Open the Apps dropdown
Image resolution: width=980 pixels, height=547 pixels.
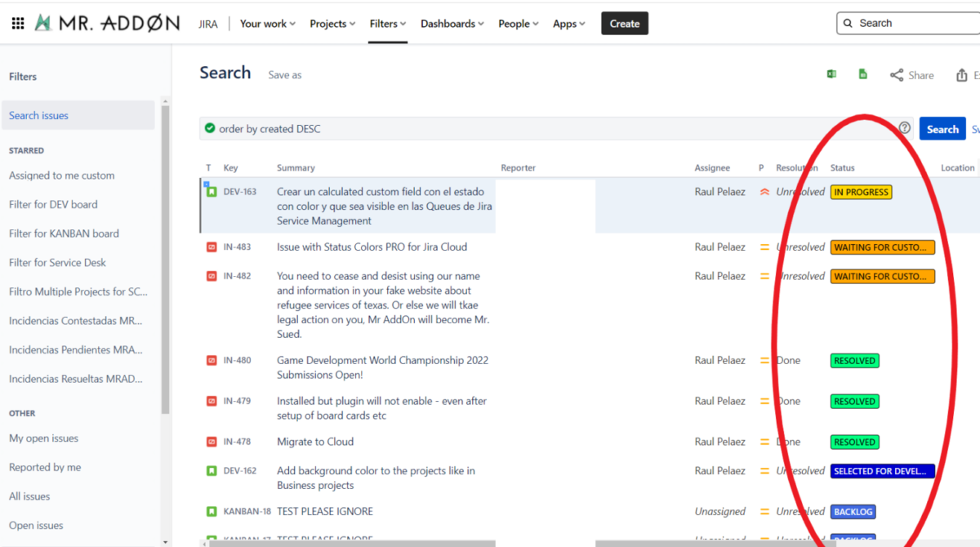[x=568, y=24]
